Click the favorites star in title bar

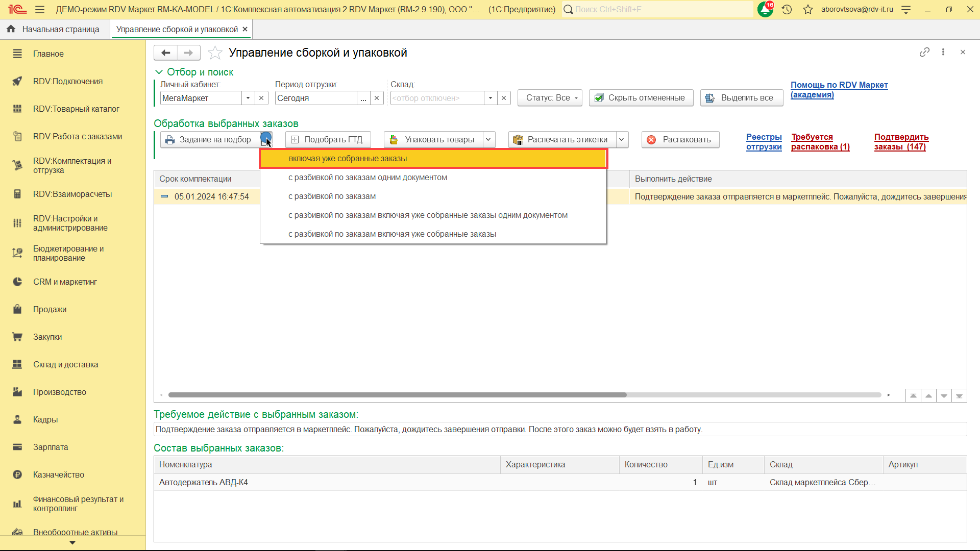click(807, 9)
